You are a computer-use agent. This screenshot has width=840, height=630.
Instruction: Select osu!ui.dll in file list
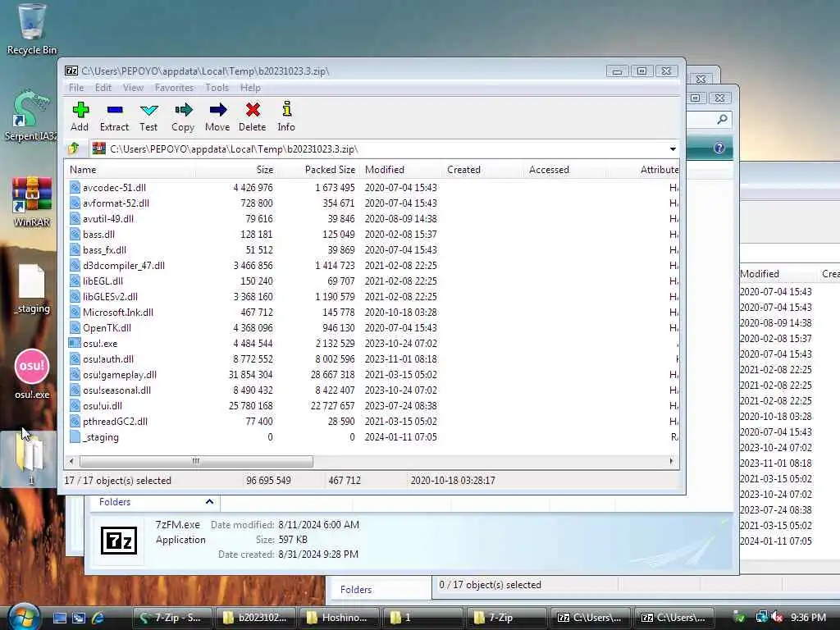point(102,405)
